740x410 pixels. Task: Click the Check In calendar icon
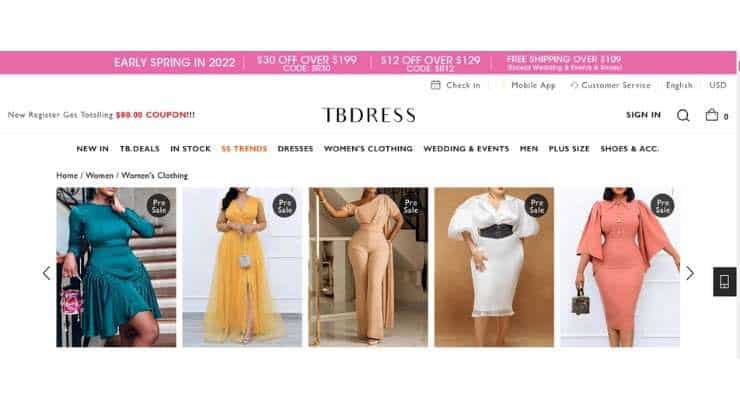click(435, 85)
